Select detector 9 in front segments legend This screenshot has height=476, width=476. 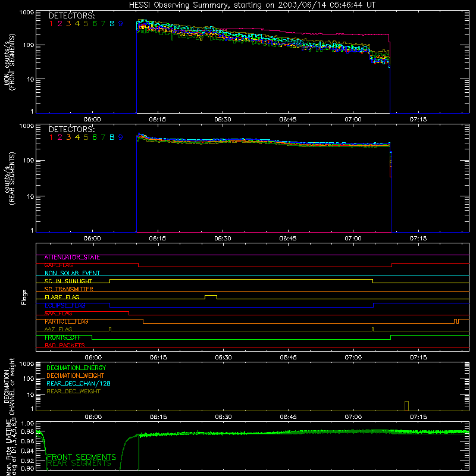[x=121, y=24]
